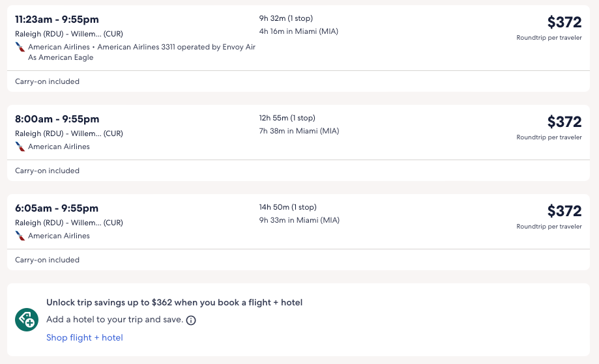The height and width of the screenshot is (364, 599).
Task: Click the $372 price on the 6:05am flight
Action: [x=564, y=211]
